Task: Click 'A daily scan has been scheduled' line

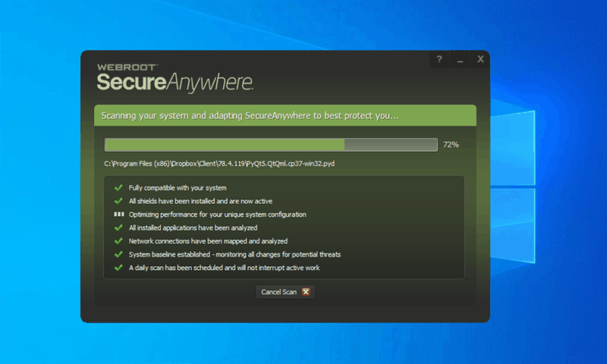Action: tap(224, 268)
